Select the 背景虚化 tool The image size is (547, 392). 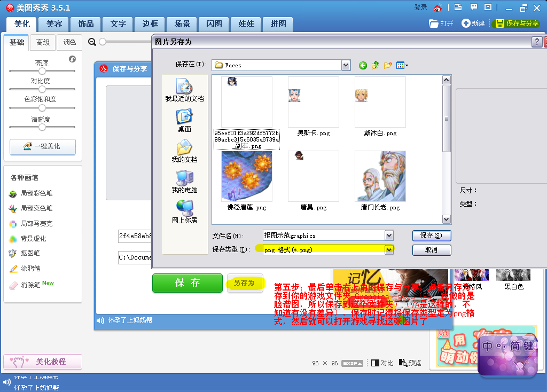coord(28,239)
